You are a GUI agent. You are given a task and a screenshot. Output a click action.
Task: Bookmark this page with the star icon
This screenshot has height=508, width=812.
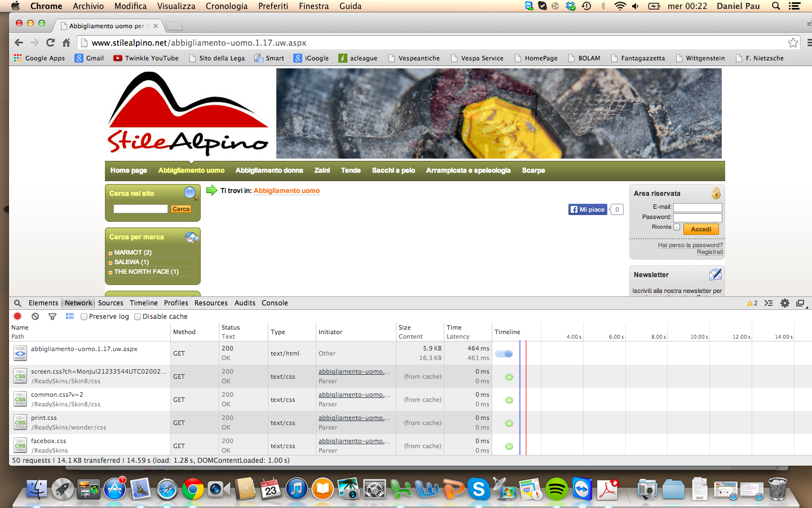click(793, 43)
